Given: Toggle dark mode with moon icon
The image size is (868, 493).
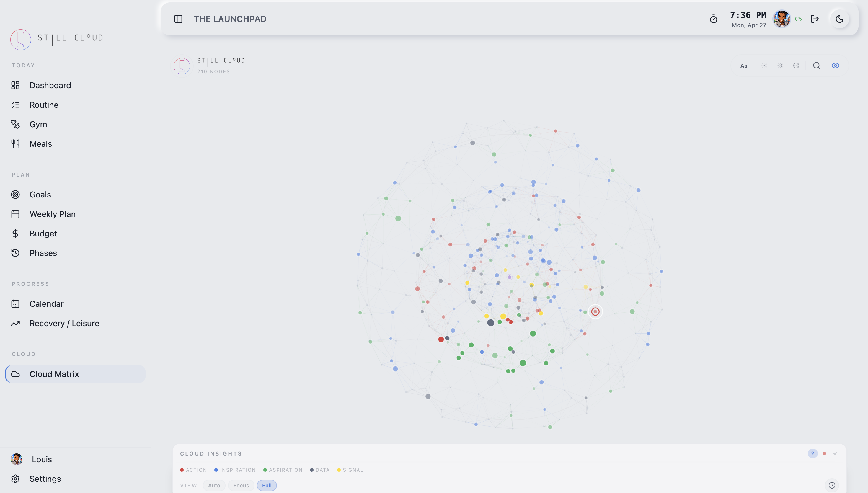Looking at the screenshot, I should click(839, 19).
